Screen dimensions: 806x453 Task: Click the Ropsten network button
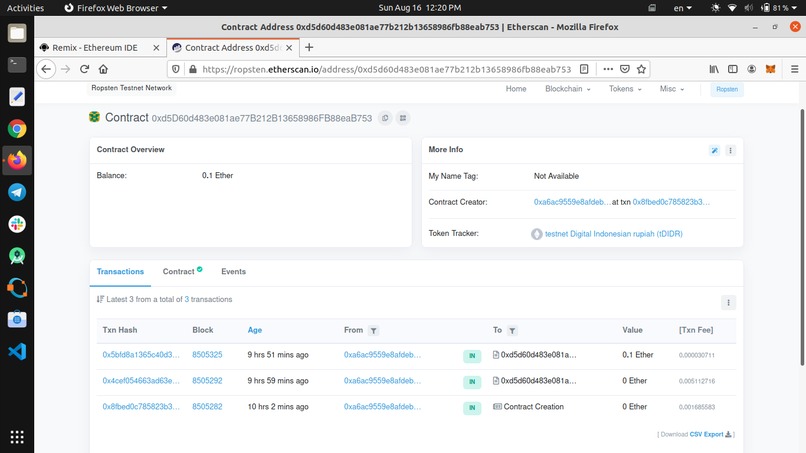(x=727, y=89)
